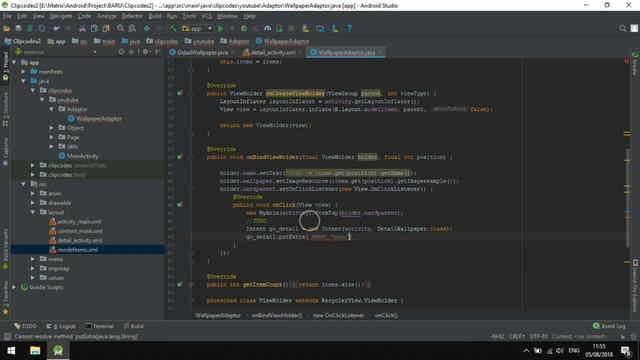Viewport: 640px width, 360px height.
Task: Click the Replace icon in toolbar
Action: (x=132, y=29)
